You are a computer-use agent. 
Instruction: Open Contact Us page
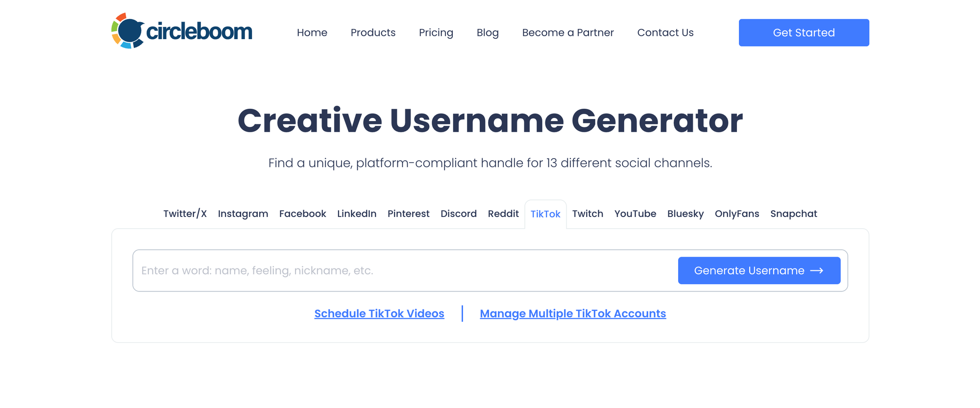pyautogui.click(x=665, y=33)
